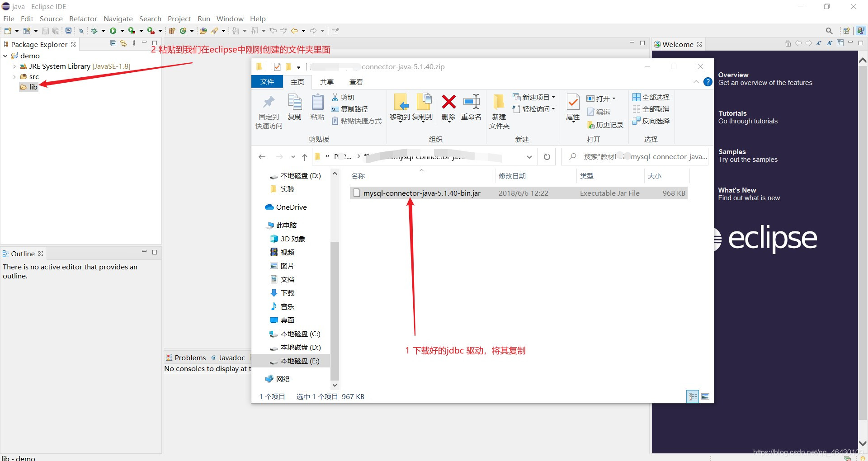The image size is (868, 461).
Task: Increase Welcome page text size with A+ icon
Action: 829,43
